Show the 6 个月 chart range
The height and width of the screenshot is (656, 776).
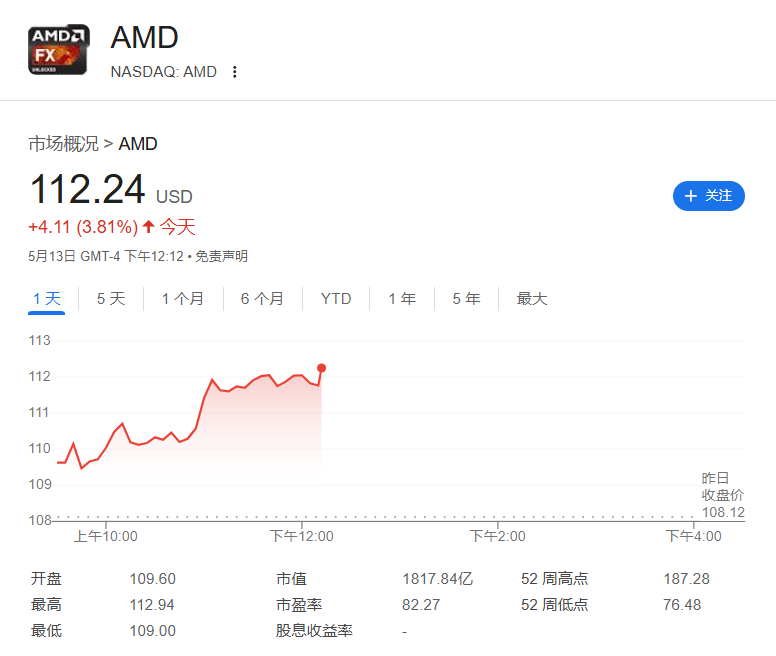click(262, 299)
